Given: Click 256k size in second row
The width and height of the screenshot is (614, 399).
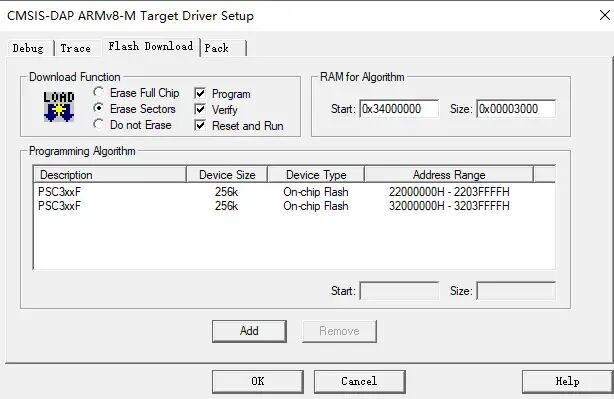Looking at the screenshot, I should pyautogui.click(x=226, y=206).
